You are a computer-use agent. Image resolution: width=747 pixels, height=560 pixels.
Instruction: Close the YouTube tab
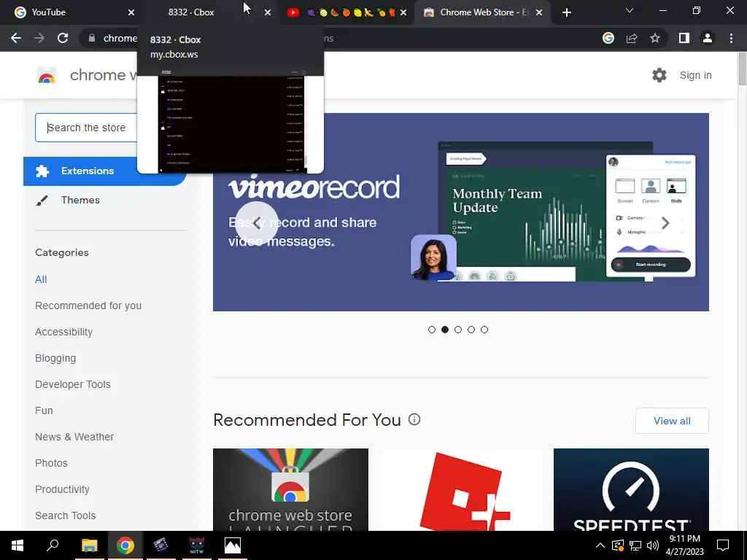tap(131, 12)
